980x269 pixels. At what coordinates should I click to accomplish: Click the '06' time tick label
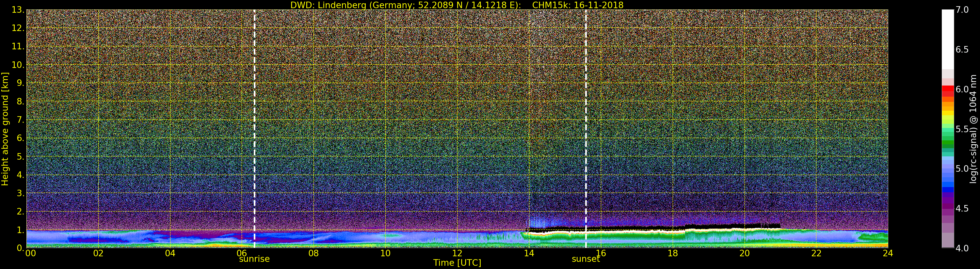point(242,253)
